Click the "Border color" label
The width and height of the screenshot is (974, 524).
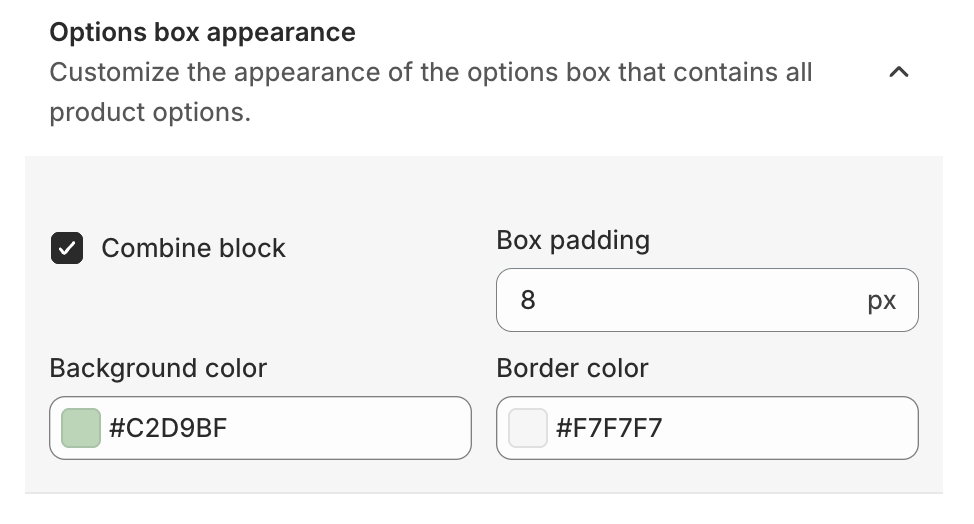[572, 368]
